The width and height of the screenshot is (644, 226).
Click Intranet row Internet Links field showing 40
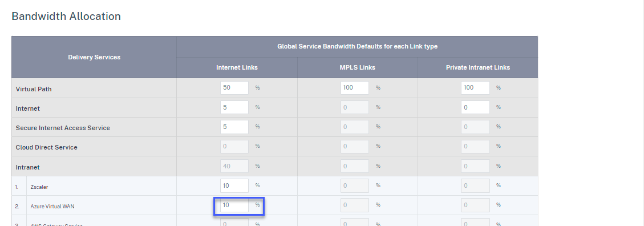tap(234, 166)
